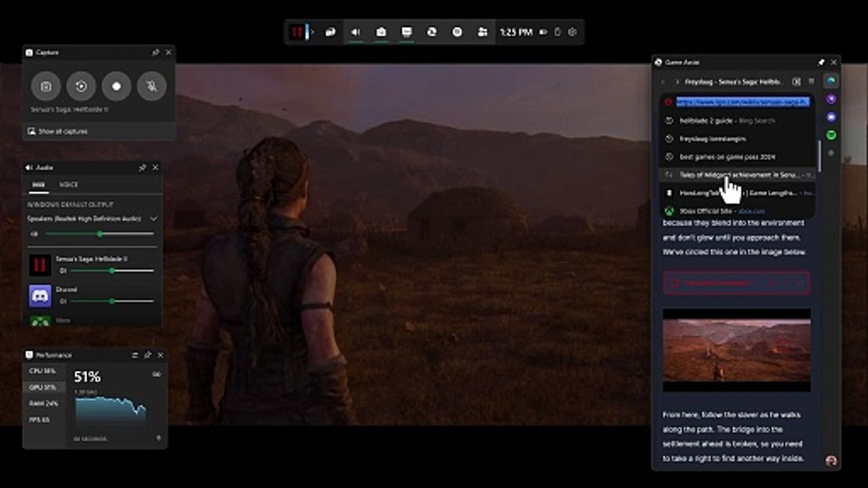Mute the Speakers default output
Image resolution: width=868 pixels, height=488 pixels.
click(34, 234)
